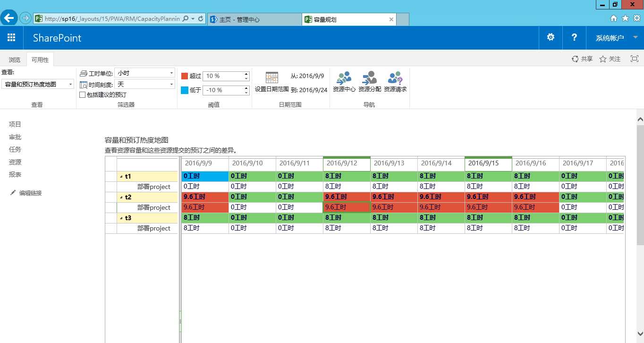Switch to the 浏览 ribbon tab
This screenshot has width=644, height=343.
(x=15, y=60)
